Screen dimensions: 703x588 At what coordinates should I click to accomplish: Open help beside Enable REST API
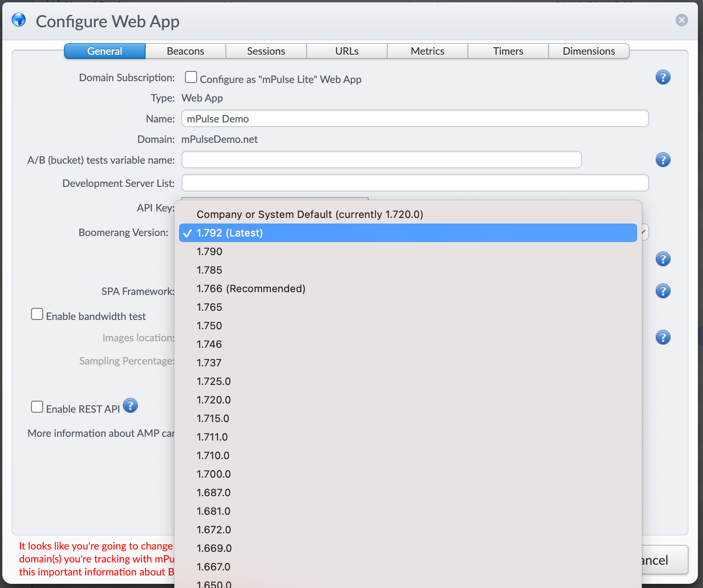130,405
